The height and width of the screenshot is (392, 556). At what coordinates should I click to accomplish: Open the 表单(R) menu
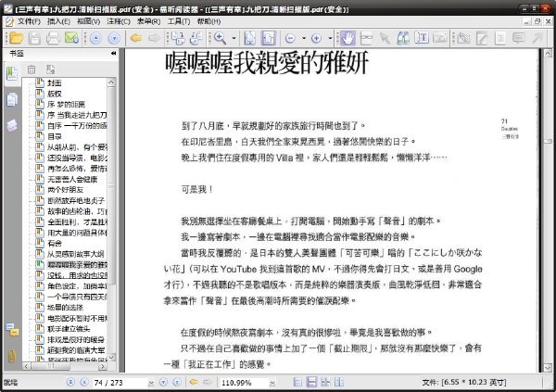[x=148, y=21]
